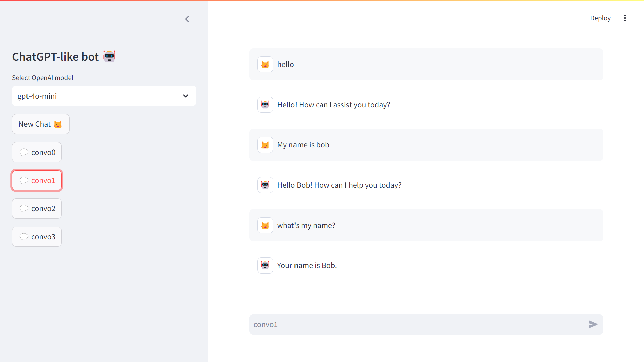Open the three-dot main menu

point(625,18)
